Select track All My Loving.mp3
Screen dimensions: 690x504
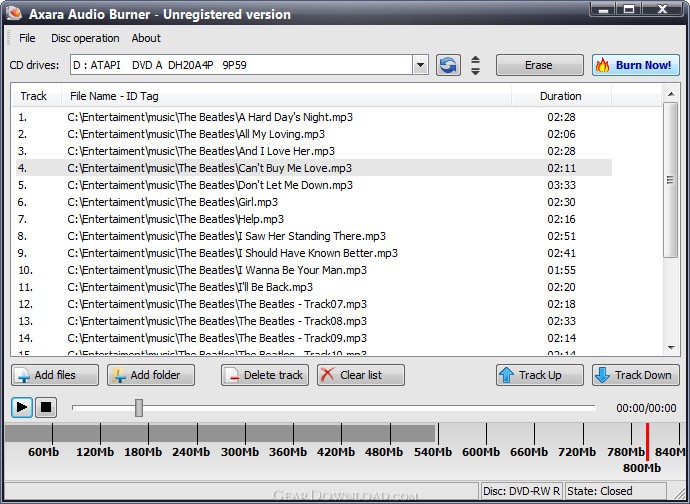[314, 134]
